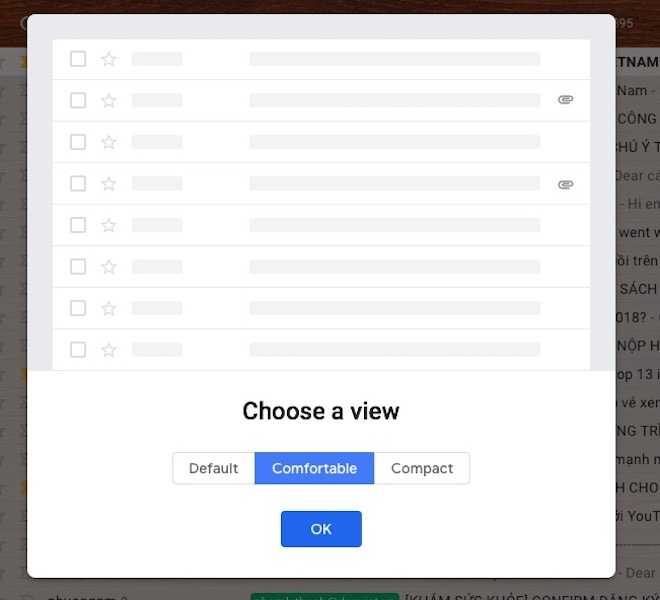Click the star icon in the last preview row

109,350
